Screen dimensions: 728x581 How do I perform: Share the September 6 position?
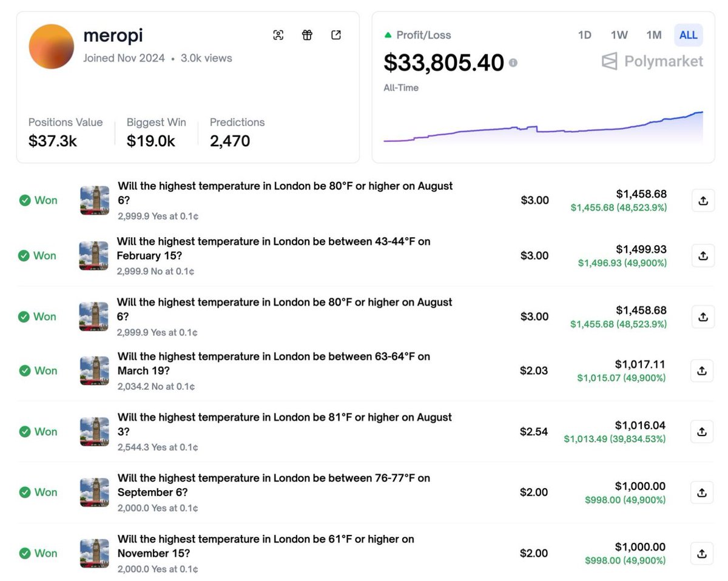(702, 493)
